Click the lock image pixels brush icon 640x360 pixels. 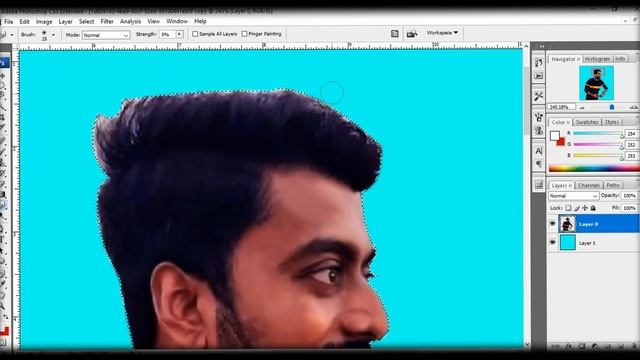click(577, 208)
